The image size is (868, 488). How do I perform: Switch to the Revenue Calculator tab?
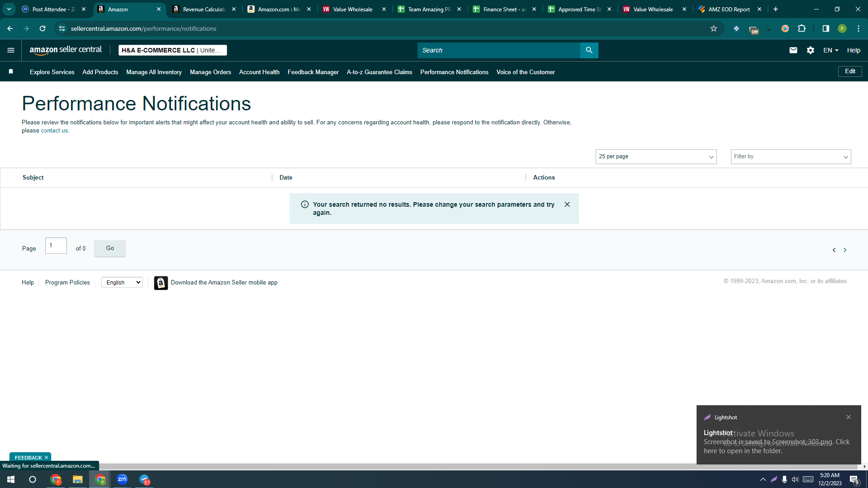click(204, 9)
